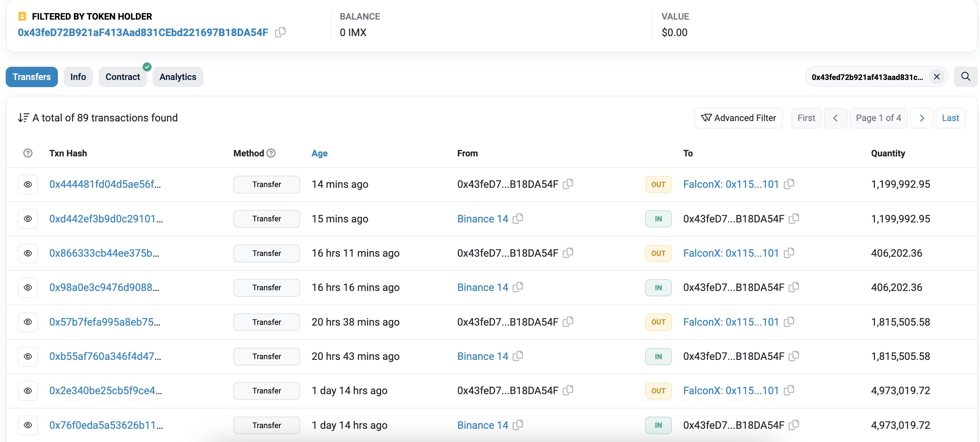Copy From address in 16 hrs 11 mins row
The image size is (980, 442).
(568, 253)
